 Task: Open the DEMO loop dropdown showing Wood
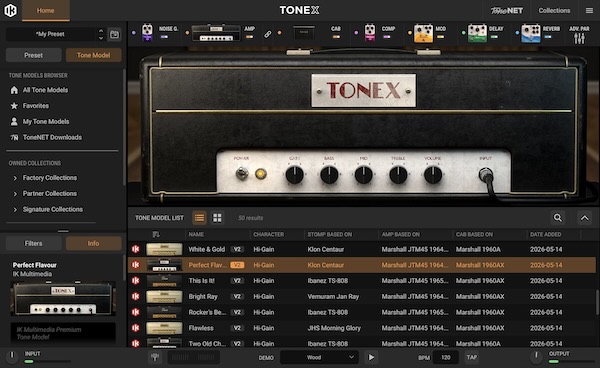point(319,357)
